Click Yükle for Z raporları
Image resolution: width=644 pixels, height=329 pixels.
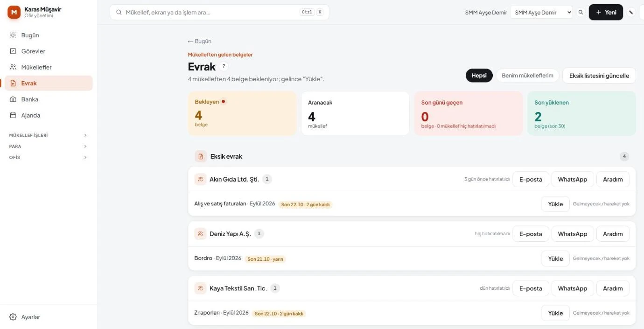click(555, 313)
